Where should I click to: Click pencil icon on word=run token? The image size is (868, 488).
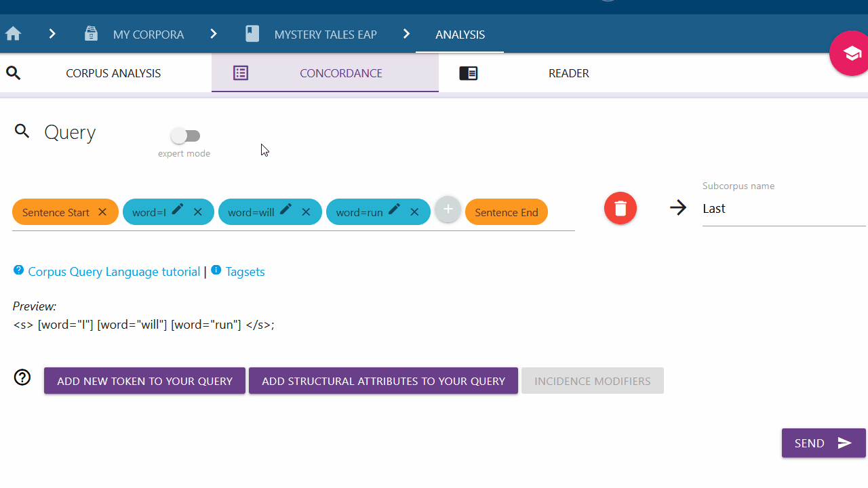(x=395, y=210)
